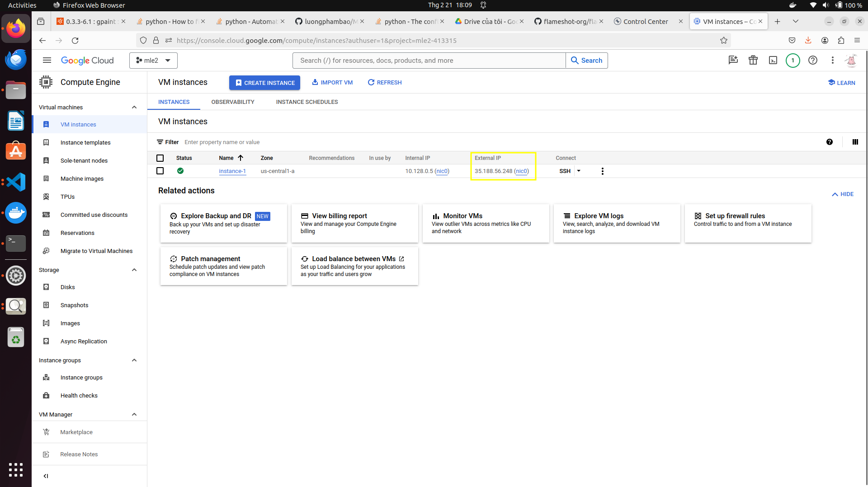868x487 pixels.
Task: Open a new Firefox tab
Action: 778,22
